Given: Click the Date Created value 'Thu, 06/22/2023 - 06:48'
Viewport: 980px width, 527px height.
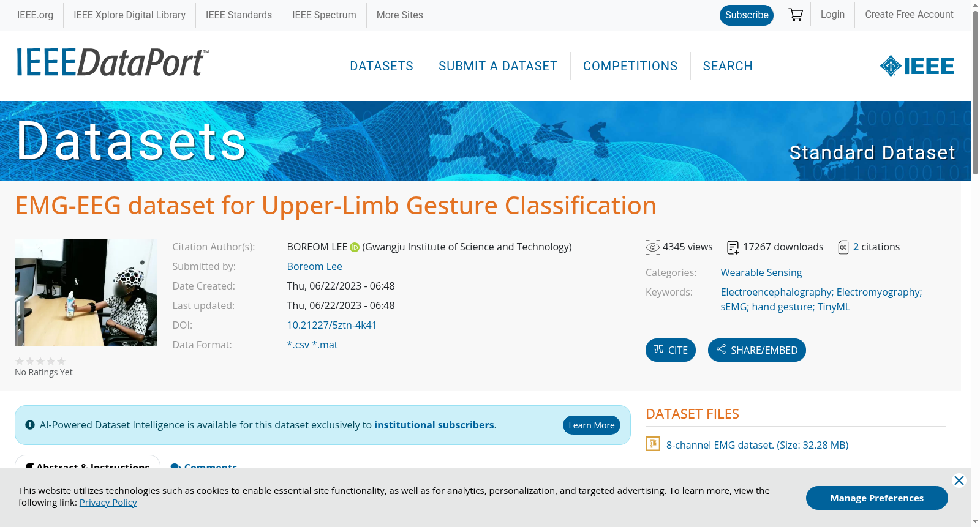Looking at the screenshot, I should [x=341, y=286].
